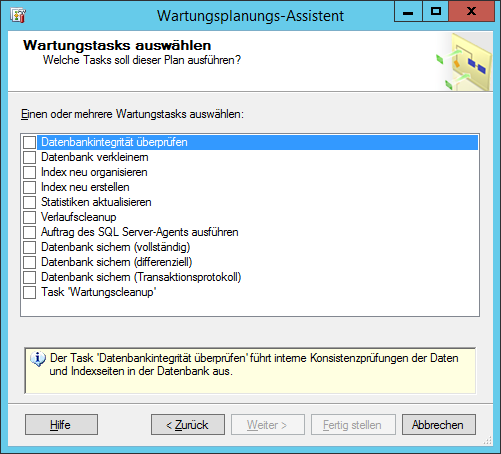
Task: Check the 'Datenbank sichern (differenziell)' checkbox
Action: pos(29,262)
